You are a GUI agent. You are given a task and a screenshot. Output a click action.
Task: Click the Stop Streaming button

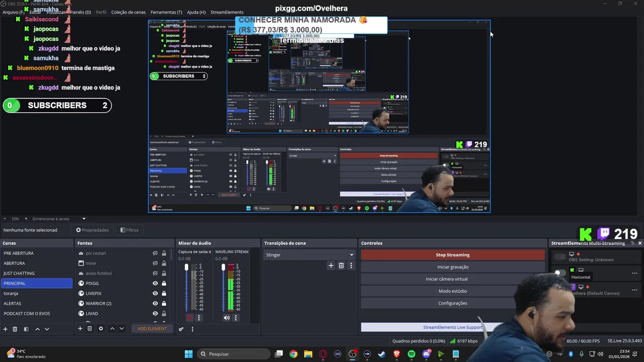point(452,255)
